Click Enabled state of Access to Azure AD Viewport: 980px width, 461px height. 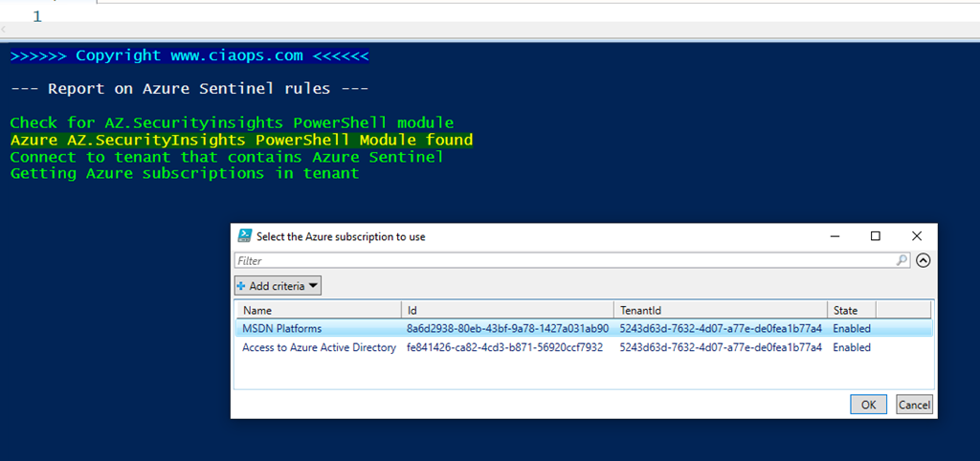[851, 348]
